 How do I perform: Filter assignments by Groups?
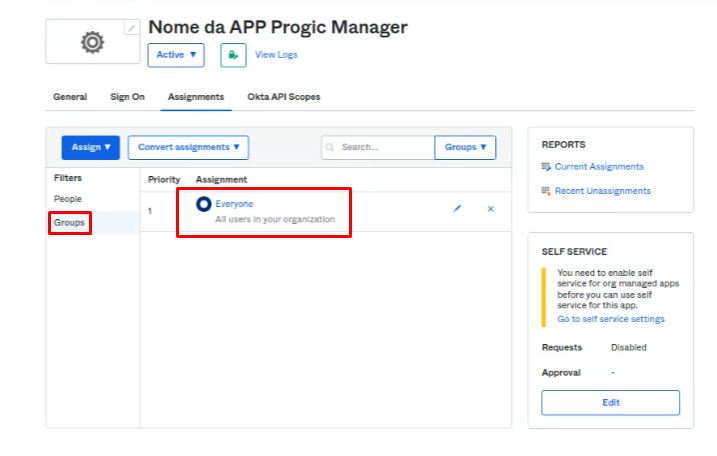click(69, 223)
